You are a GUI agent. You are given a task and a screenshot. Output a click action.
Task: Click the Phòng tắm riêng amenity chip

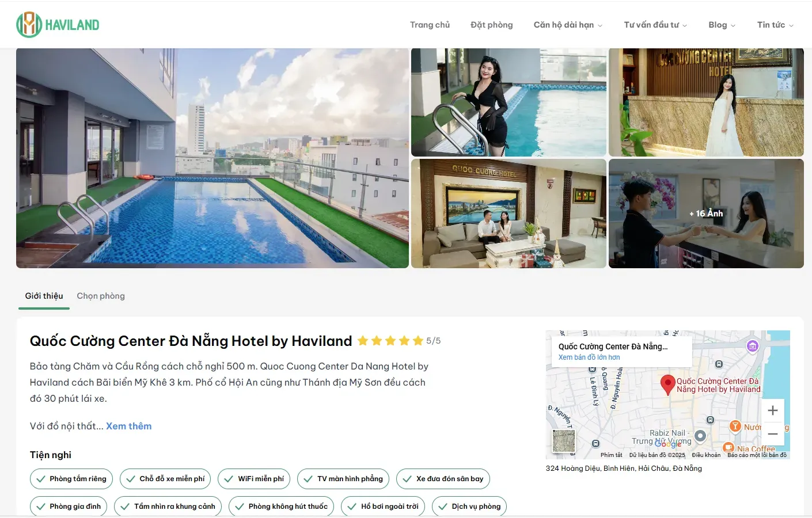[71, 479]
